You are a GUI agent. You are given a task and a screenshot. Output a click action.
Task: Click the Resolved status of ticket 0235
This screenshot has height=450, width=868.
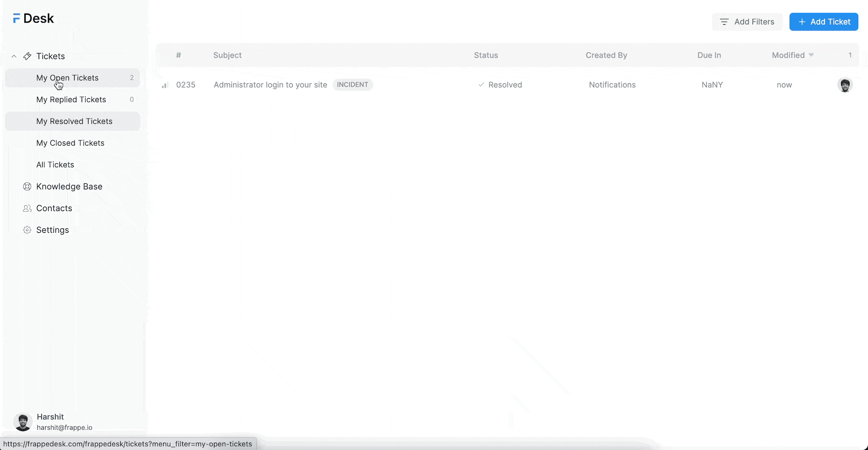[505, 85]
